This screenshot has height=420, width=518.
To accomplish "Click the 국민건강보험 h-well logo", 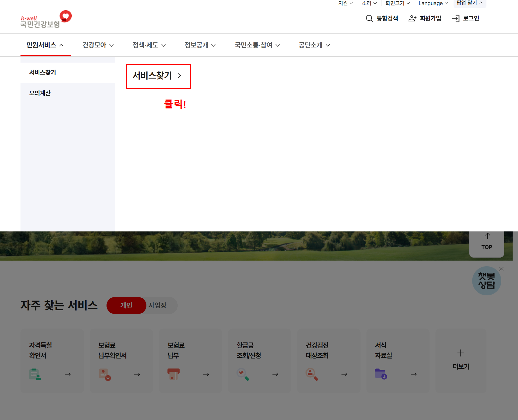I will [x=46, y=19].
